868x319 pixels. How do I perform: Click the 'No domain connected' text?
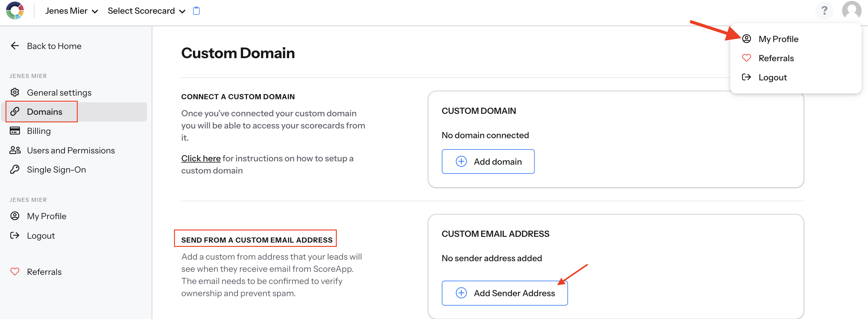485,135
